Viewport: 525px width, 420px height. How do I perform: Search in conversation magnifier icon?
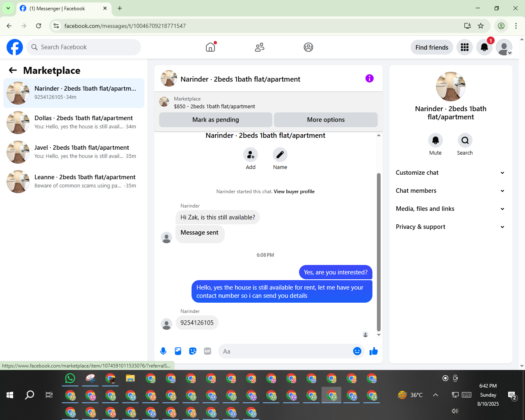tap(465, 140)
